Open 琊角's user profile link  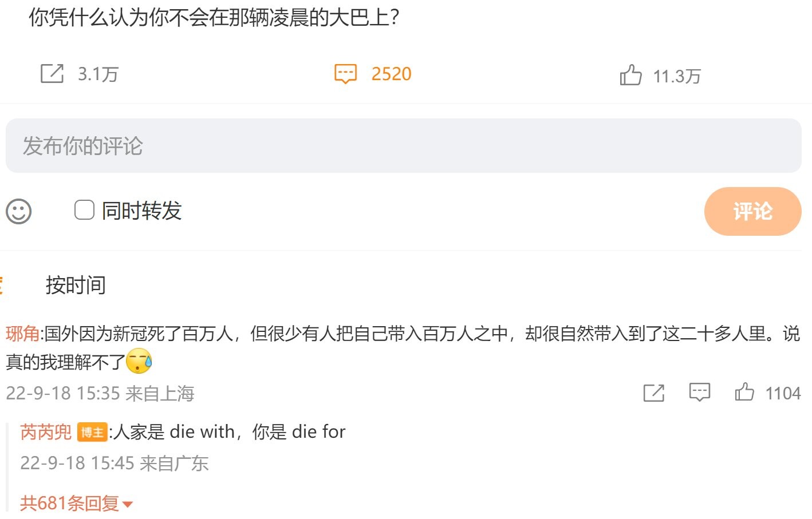(22, 333)
